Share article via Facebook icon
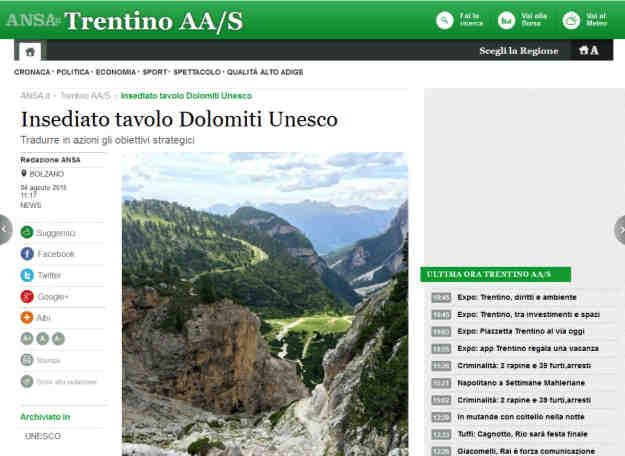The width and height of the screenshot is (625, 456). tap(27, 254)
